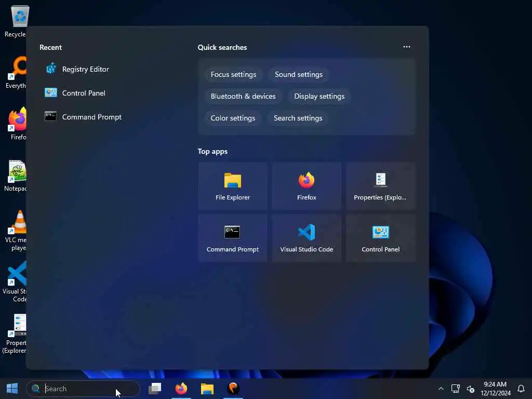Choose Display settings quick search

pyautogui.click(x=320, y=96)
